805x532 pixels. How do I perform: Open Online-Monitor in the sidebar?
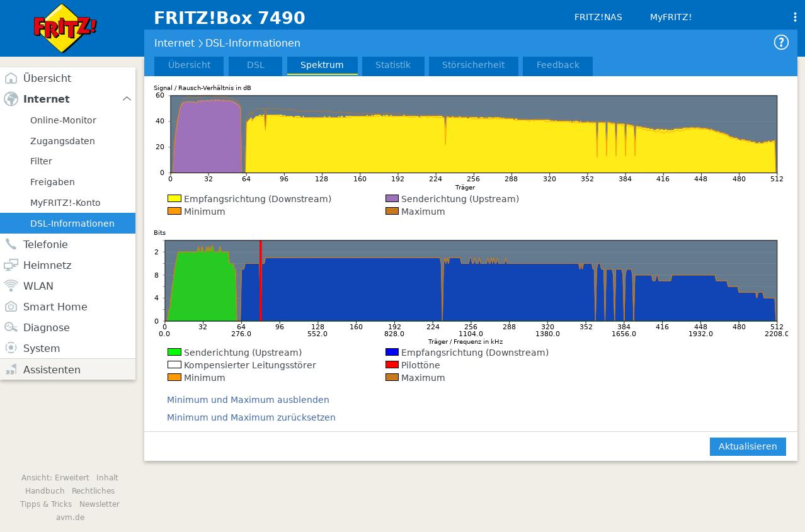tap(63, 120)
